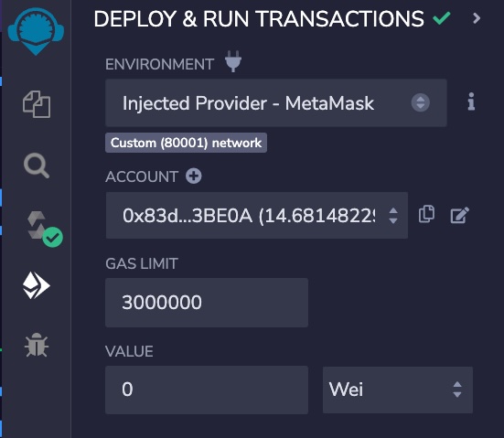Click the Value amount input field
Screen dimensions: 504x438
207,390
